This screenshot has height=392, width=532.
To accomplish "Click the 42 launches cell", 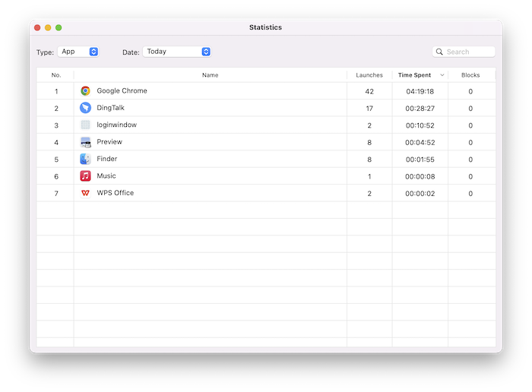I will click(369, 92).
